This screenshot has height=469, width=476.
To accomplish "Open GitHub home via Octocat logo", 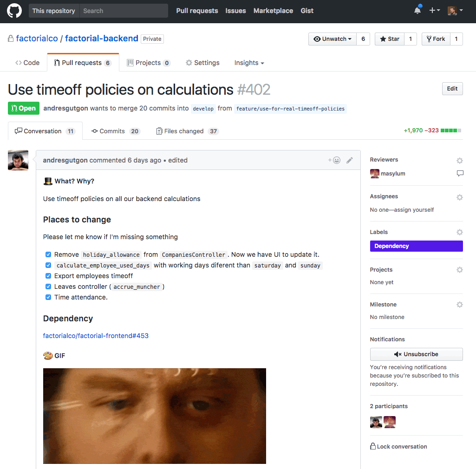I will [14, 11].
